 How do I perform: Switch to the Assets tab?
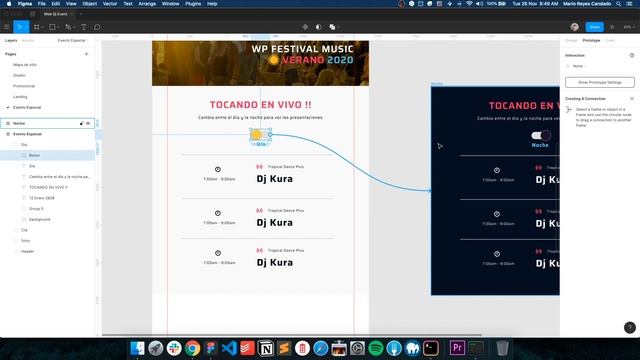(x=28, y=40)
